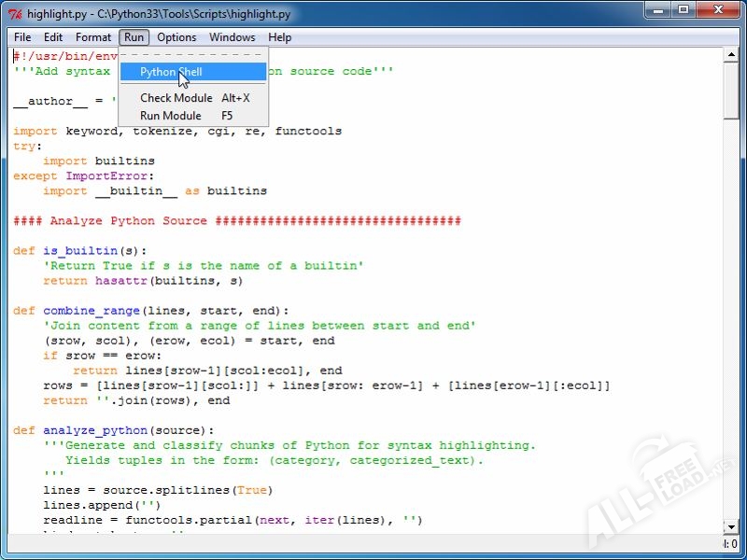Click the IDLE feather icon in title bar
747x560 pixels.
click(x=15, y=14)
